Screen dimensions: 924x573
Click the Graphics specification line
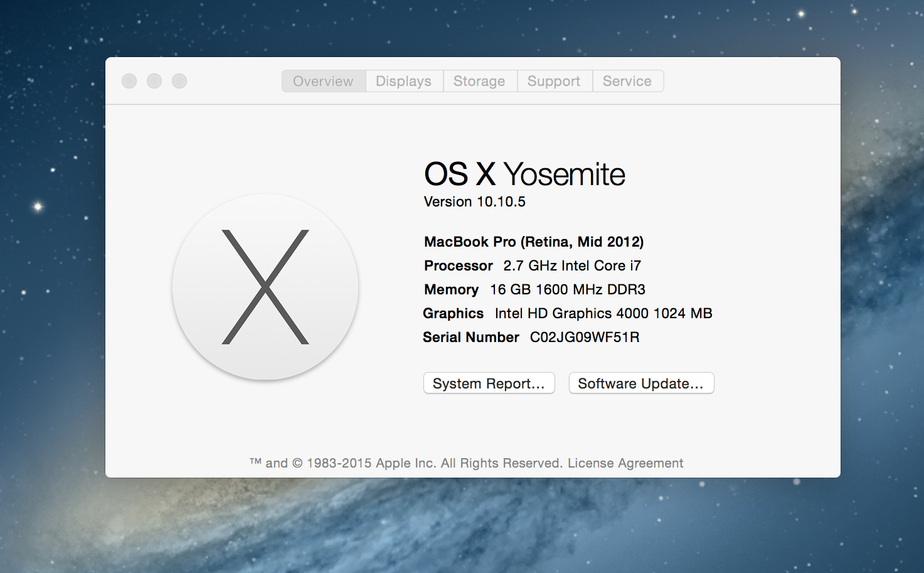coord(567,313)
